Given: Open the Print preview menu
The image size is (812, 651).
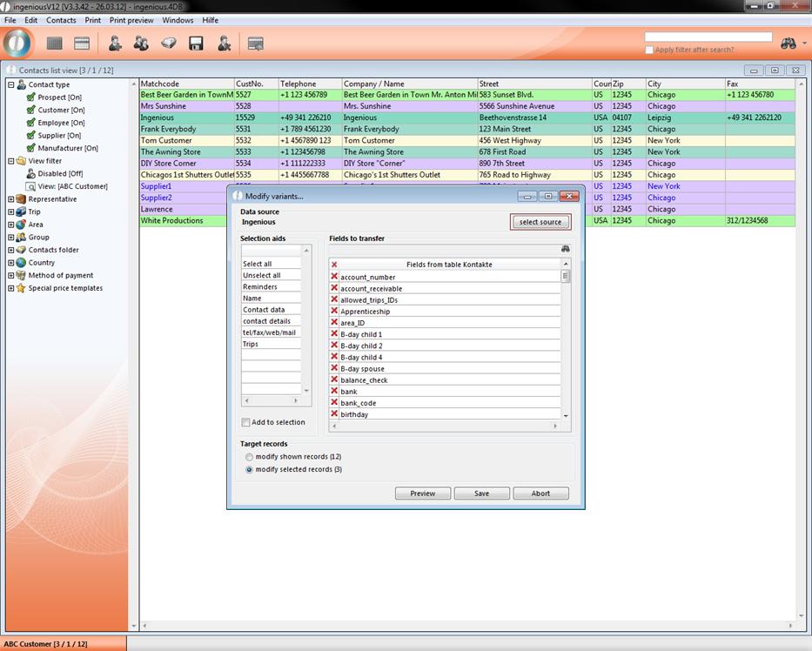Looking at the screenshot, I should point(131,20).
